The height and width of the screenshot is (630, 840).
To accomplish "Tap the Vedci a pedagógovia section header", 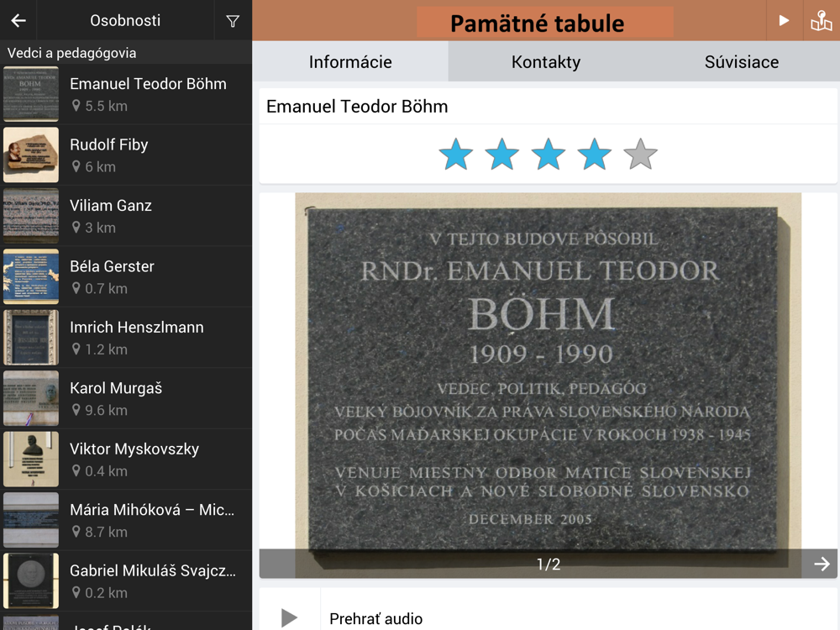I will tap(71, 53).
